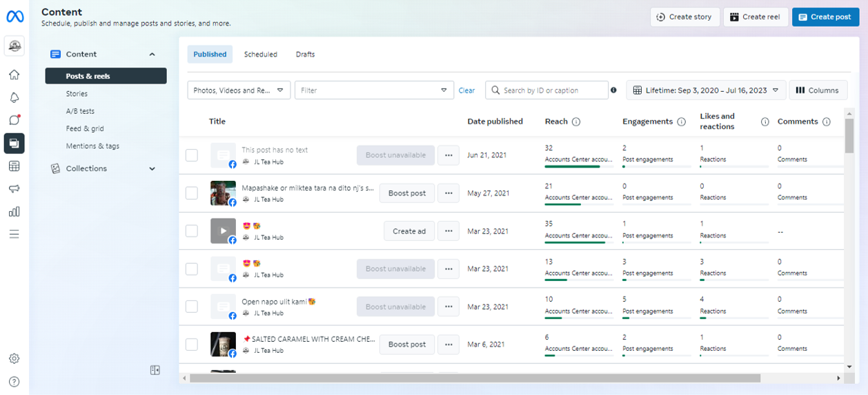Click the vertical scrollbar of the table

click(x=849, y=136)
